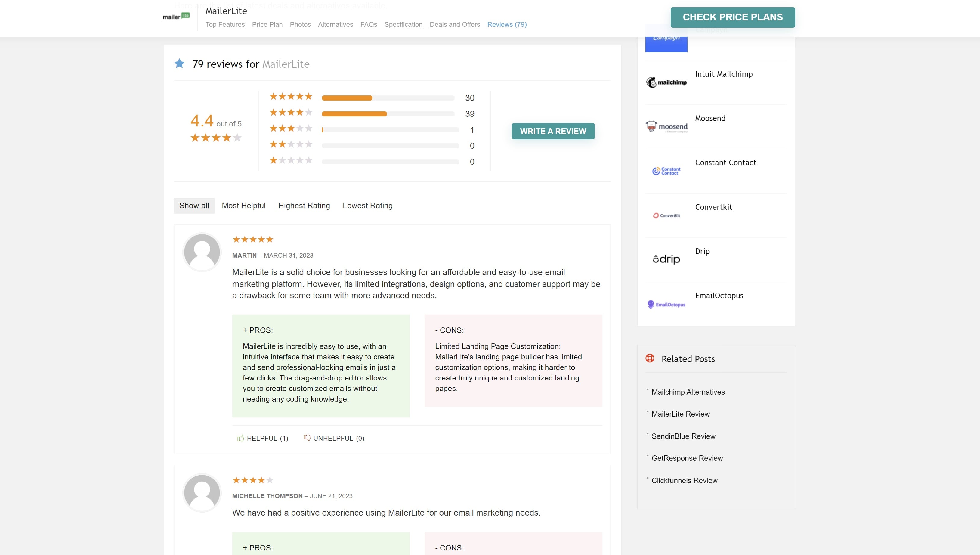980x555 pixels.
Task: Click Martin's reviewer avatar
Action: (x=202, y=252)
